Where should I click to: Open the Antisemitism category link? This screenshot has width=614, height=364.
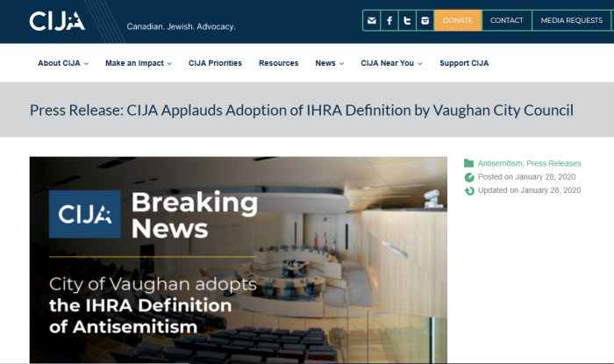[500, 163]
